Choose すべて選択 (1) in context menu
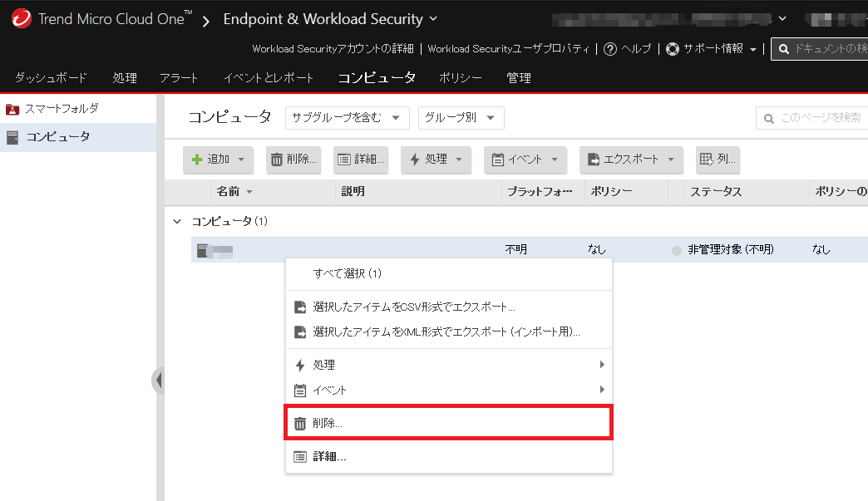The width and height of the screenshot is (868, 501). point(449,273)
